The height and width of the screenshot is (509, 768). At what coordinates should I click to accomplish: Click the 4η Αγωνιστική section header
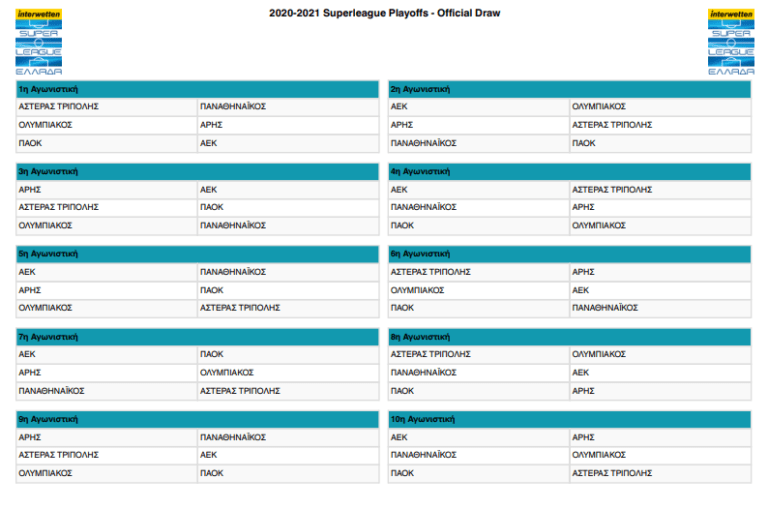coord(569,171)
